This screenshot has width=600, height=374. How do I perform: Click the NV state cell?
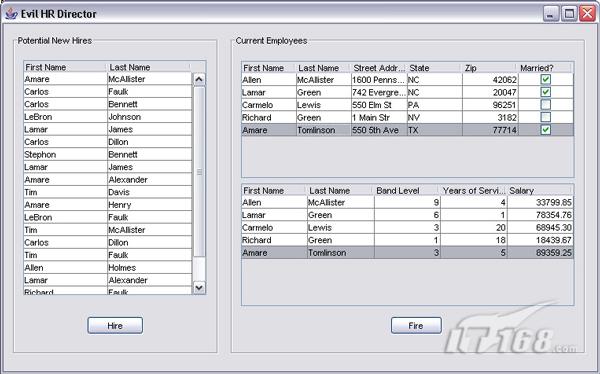tap(435, 118)
